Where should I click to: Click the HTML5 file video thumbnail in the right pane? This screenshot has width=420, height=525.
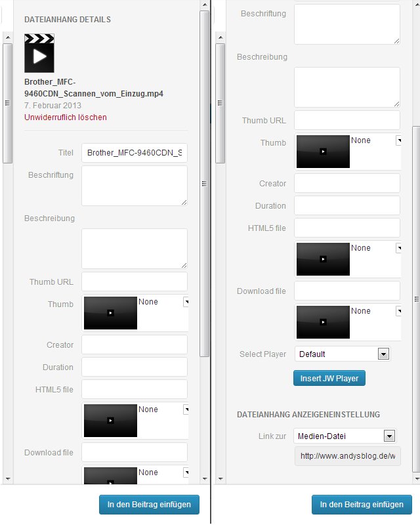(x=323, y=259)
